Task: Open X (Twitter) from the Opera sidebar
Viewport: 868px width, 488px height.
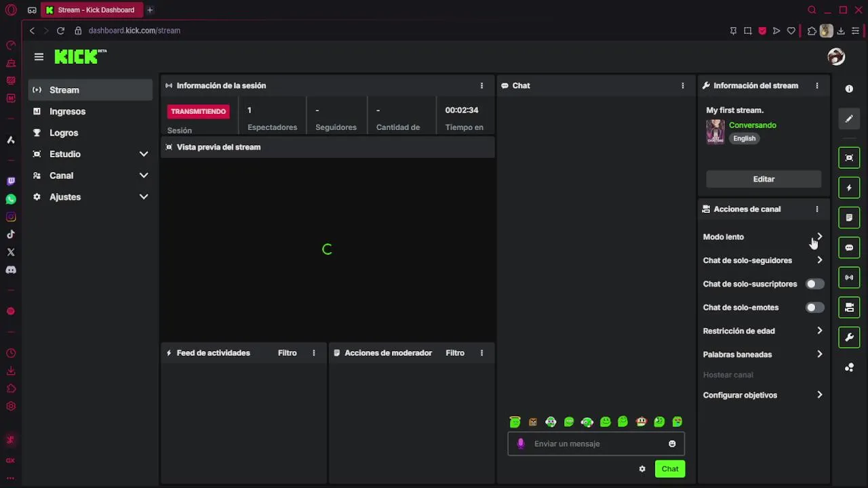Action: (x=11, y=252)
